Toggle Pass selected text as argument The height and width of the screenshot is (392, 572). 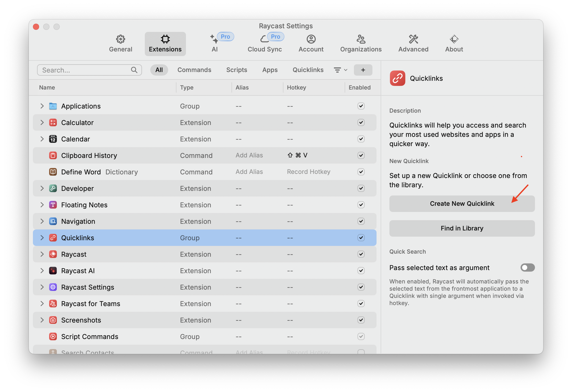pos(527,268)
